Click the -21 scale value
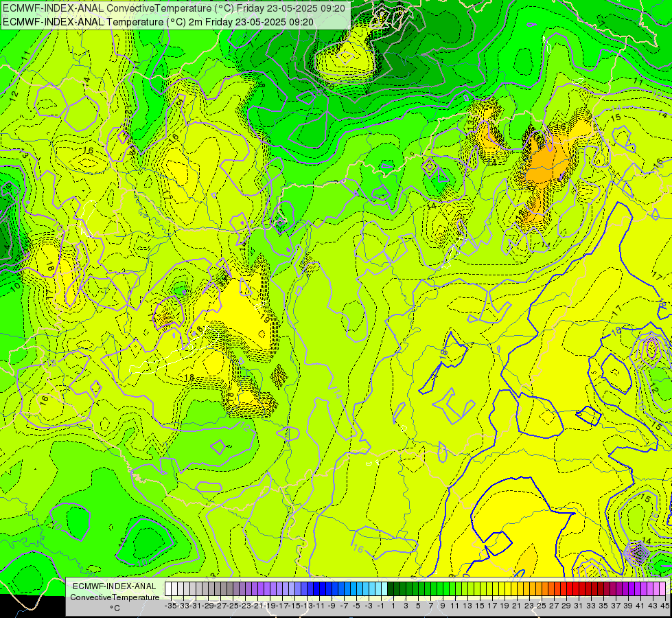Screen dimensions: 672x618 tap(257, 606)
